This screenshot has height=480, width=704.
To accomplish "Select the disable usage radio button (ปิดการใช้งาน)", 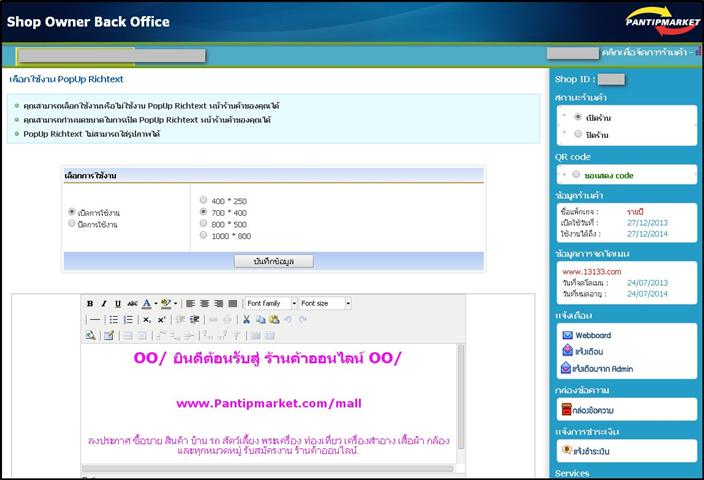I will 71,223.
